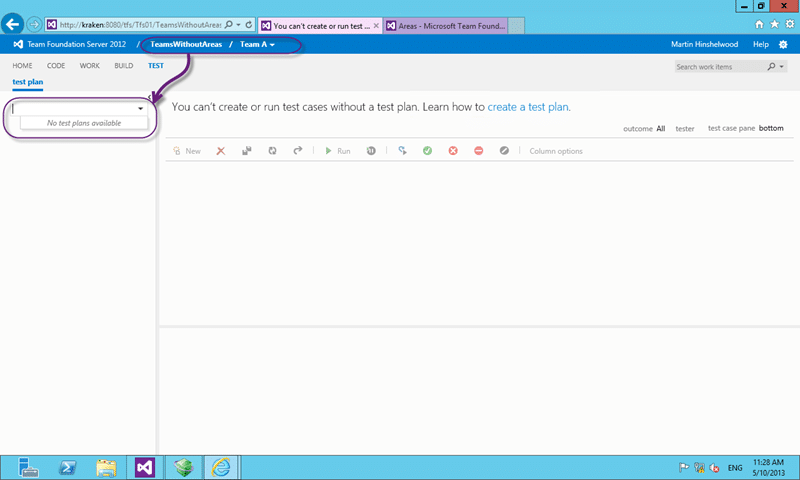Click the Run test play button
This screenshot has height=480, width=800.
pos(338,151)
